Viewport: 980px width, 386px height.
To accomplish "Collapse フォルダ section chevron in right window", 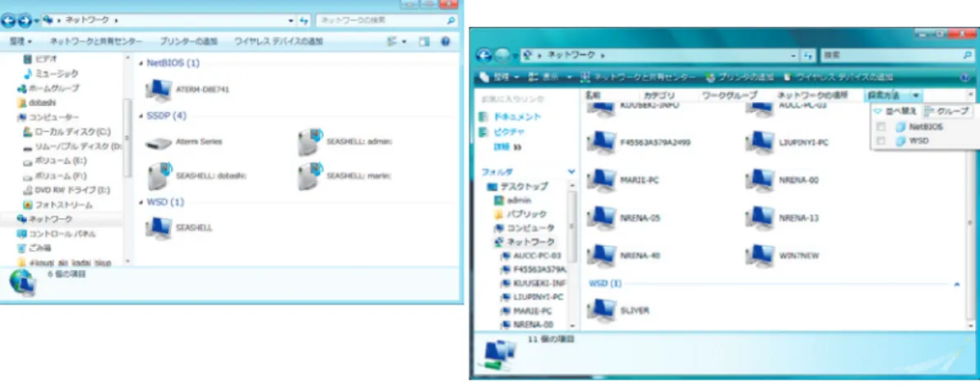I will tap(571, 171).
